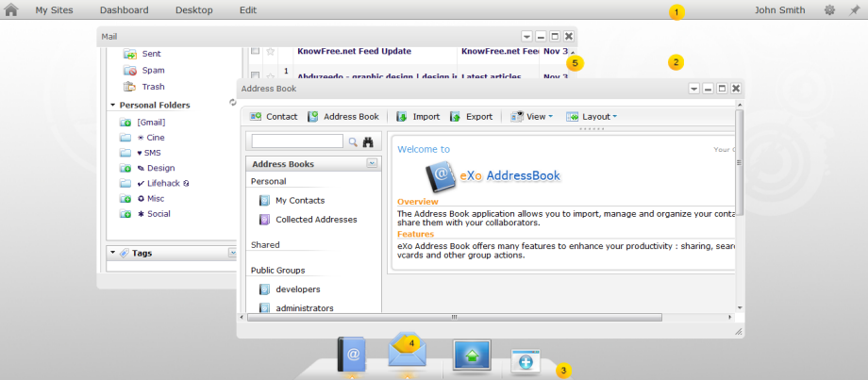Tick the Abduzeedo email checkbox
Viewport: 868px width, 380px height.
[256, 76]
